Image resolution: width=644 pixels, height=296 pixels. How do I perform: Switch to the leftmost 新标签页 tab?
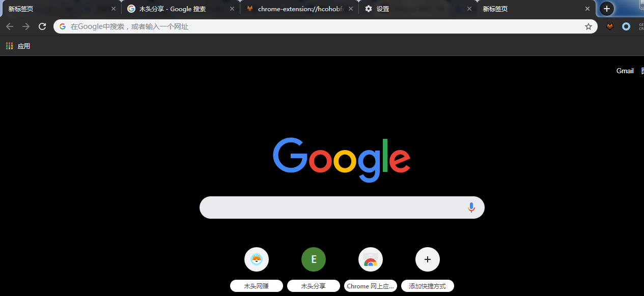61,9
